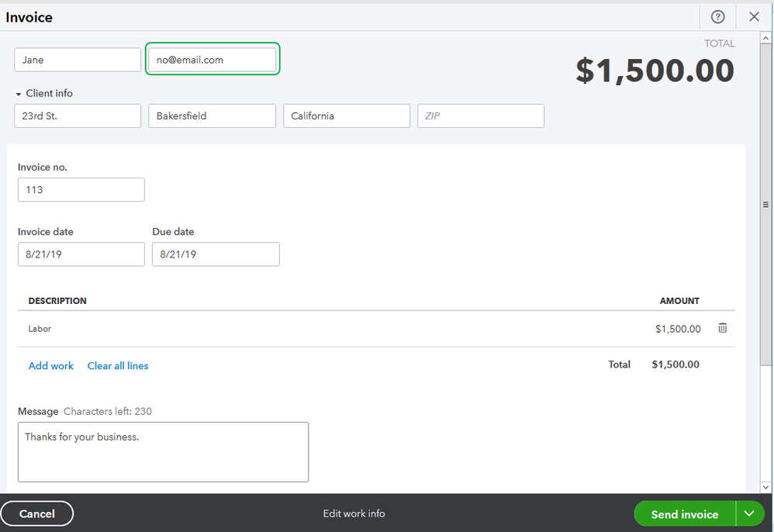
Task: Change the Invoice date field
Action: (x=81, y=254)
